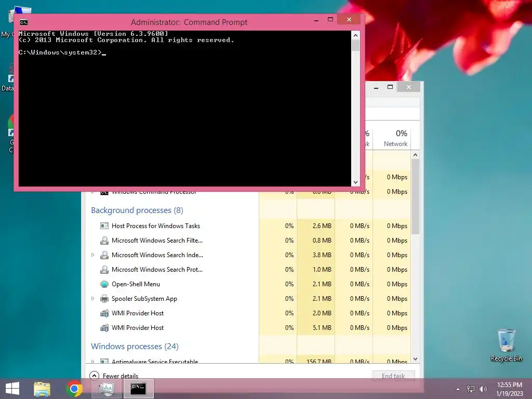This screenshot has height=399, width=532.
Task: Collapse Task Manager with Fewer details
Action: click(x=114, y=376)
